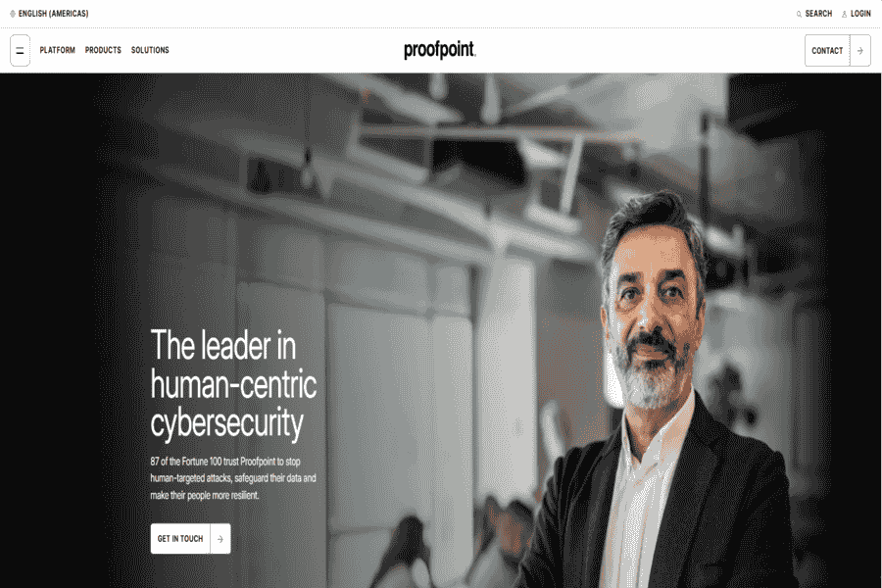Click the Proofpoint logo
This screenshot has width=882, height=588.
(x=440, y=50)
